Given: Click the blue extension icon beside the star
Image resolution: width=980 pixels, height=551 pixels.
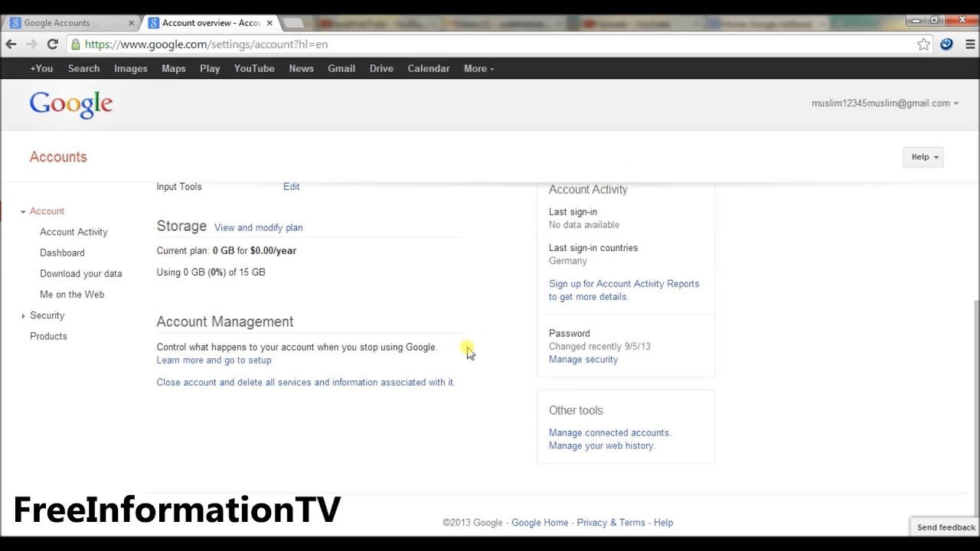Looking at the screenshot, I should (x=946, y=44).
